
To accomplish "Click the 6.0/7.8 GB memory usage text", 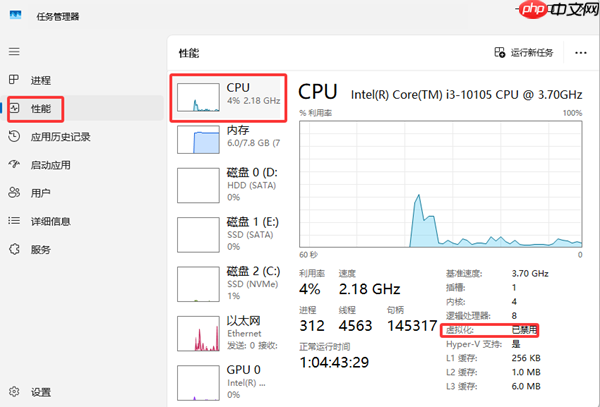I will pyautogui.click(x=253, y=143).
